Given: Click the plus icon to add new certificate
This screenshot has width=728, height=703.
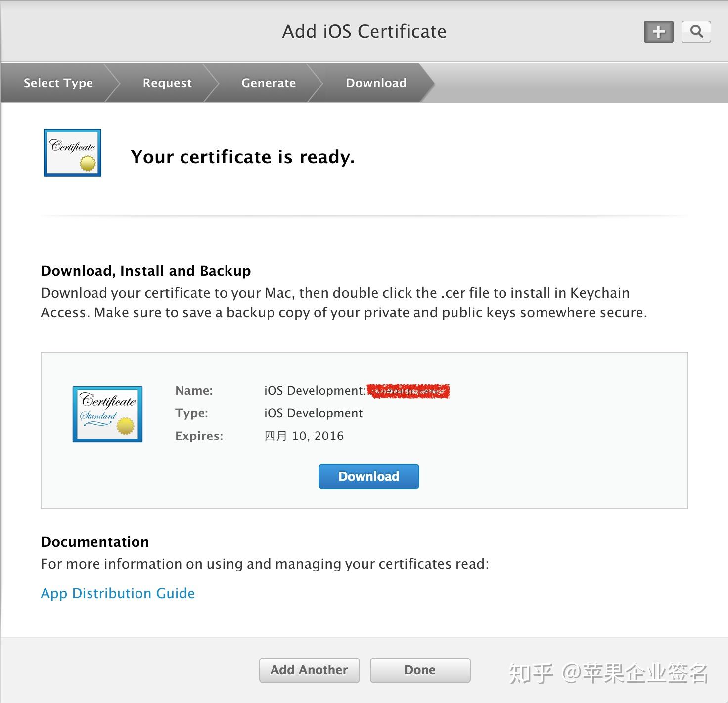Looking at the screenshot, I should click(658, 31).
